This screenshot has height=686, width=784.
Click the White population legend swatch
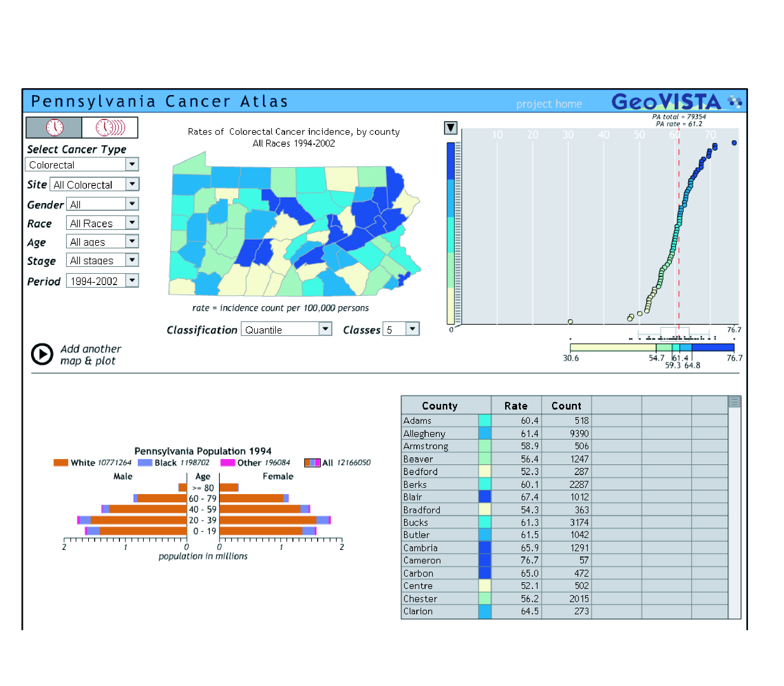click(x=60, y=462)
